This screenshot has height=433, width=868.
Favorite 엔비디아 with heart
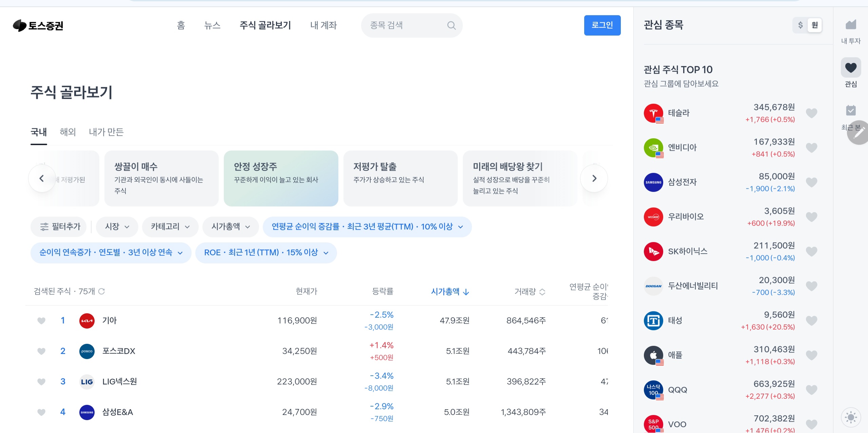(811, 148)
